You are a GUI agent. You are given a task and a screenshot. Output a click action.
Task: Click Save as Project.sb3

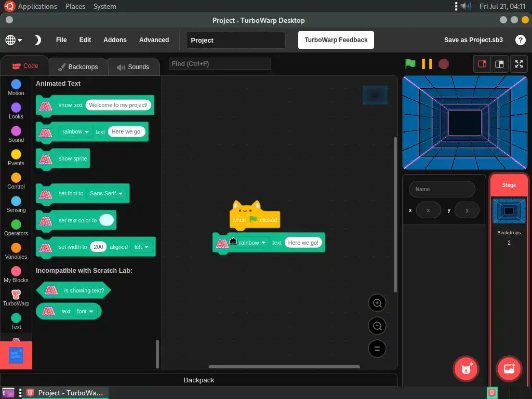tap(473, 40)
